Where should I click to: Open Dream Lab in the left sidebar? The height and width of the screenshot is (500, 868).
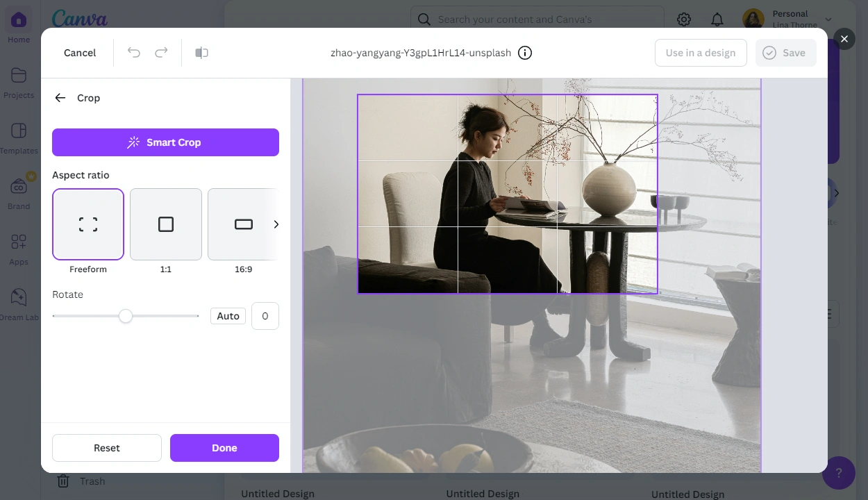19,305
